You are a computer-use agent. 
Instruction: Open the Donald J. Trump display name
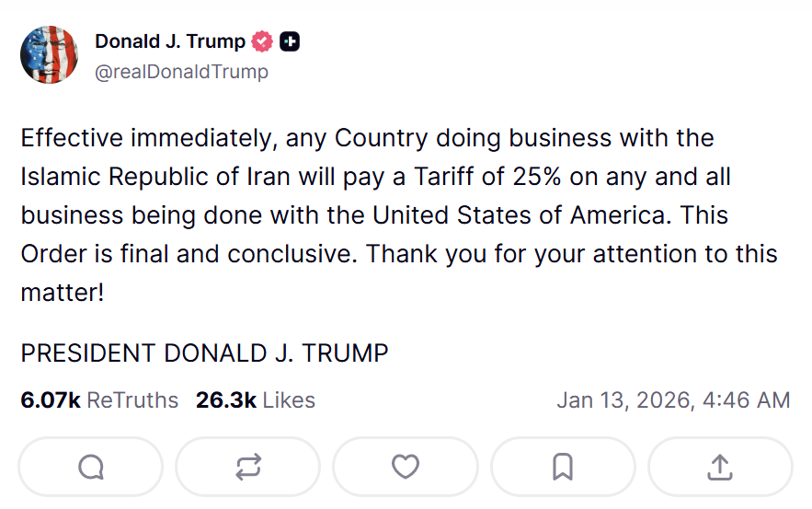[x=170, y=41]
